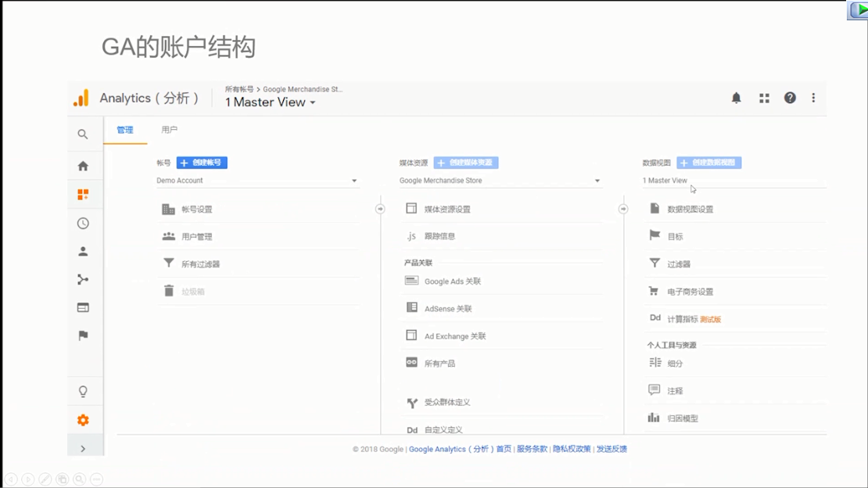Screen dimensions: 868x488
Task: Click the fork icon for 受众群体定义
Action: pyautogui.click(x=412, y=403)
